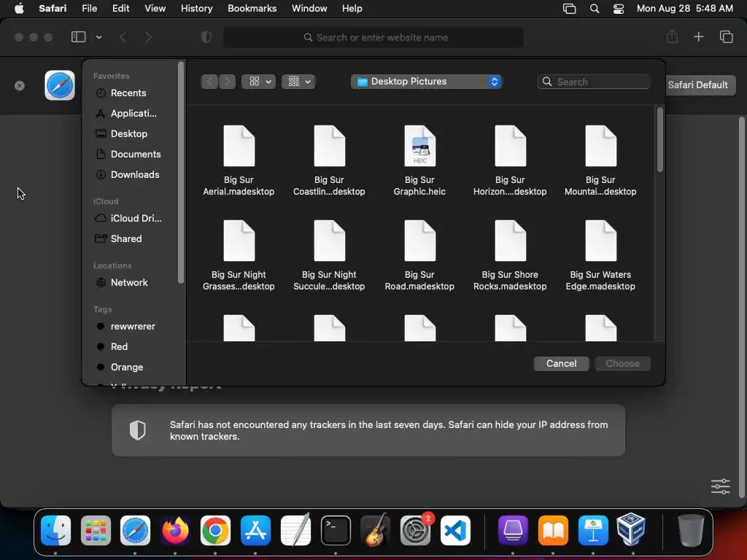Select iCloud Drive in the sidebar
Viewport: 747px width, 560px height.
[x=128, y=218]
